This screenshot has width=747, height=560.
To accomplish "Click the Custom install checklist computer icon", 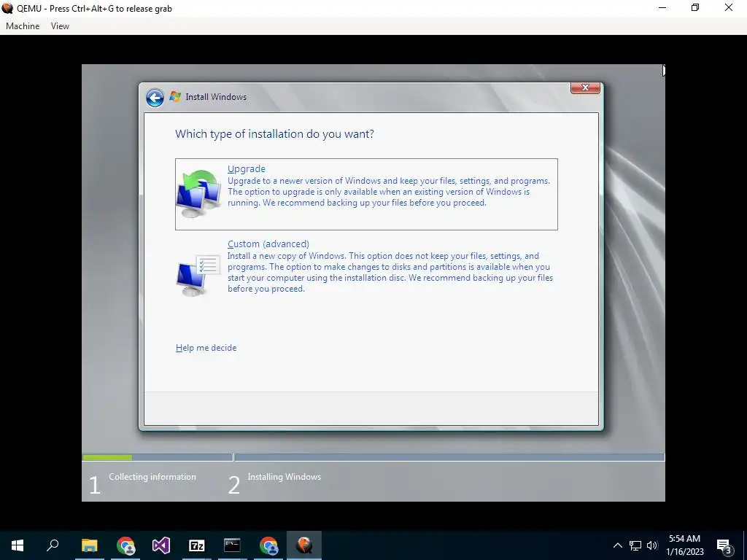I will [x=198, y=275].
